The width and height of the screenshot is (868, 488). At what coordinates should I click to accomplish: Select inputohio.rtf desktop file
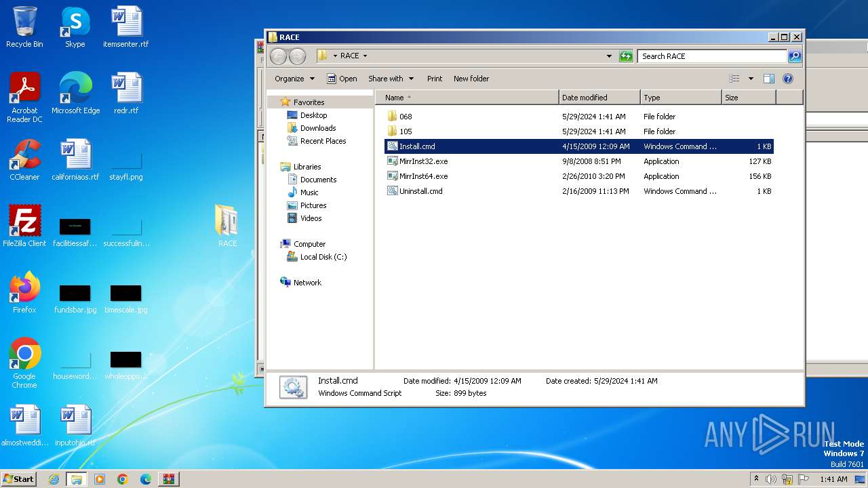pos(75,426)
